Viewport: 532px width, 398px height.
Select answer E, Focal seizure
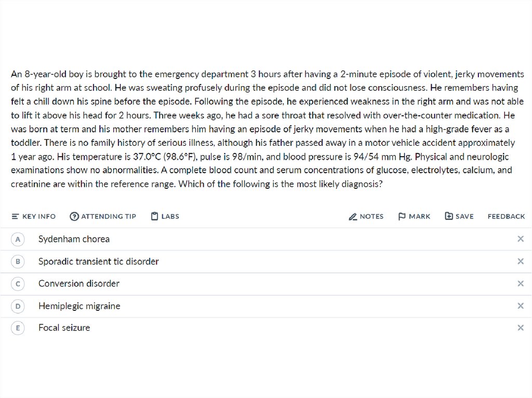tap(18, 328)
